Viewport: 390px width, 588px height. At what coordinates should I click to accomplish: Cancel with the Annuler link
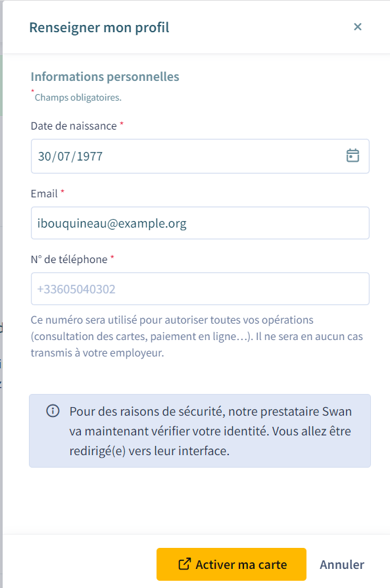click(341, 564)
